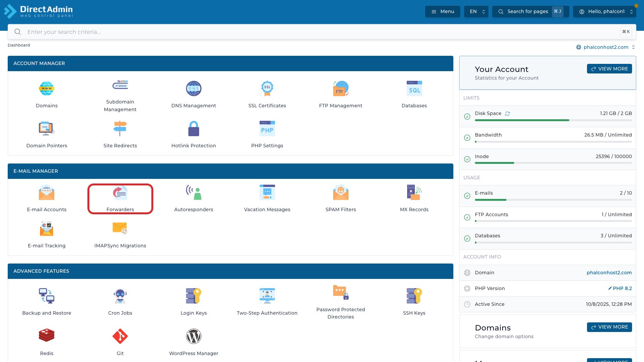
Task: Click the Dashboard breadcrumb
Action: [19, 45]
